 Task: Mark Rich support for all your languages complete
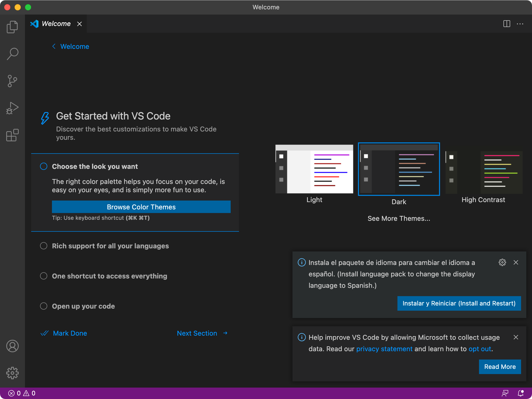[x=44, y=246]
